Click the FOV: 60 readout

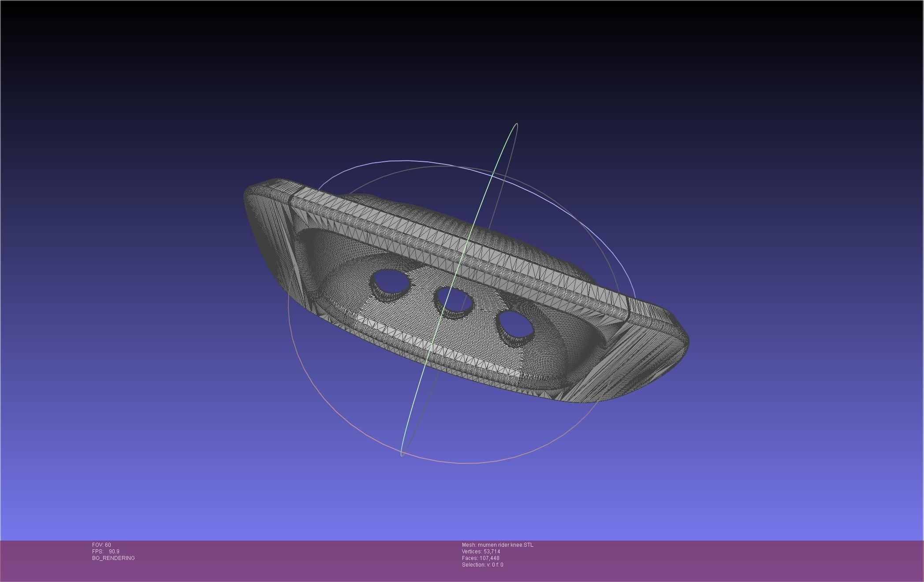(x=101, y=545)
